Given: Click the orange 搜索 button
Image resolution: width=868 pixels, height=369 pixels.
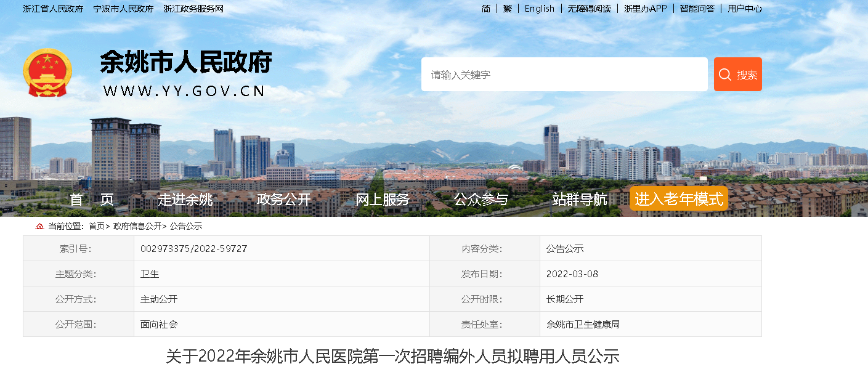Looking at the screenshot, I should [738, 75].
